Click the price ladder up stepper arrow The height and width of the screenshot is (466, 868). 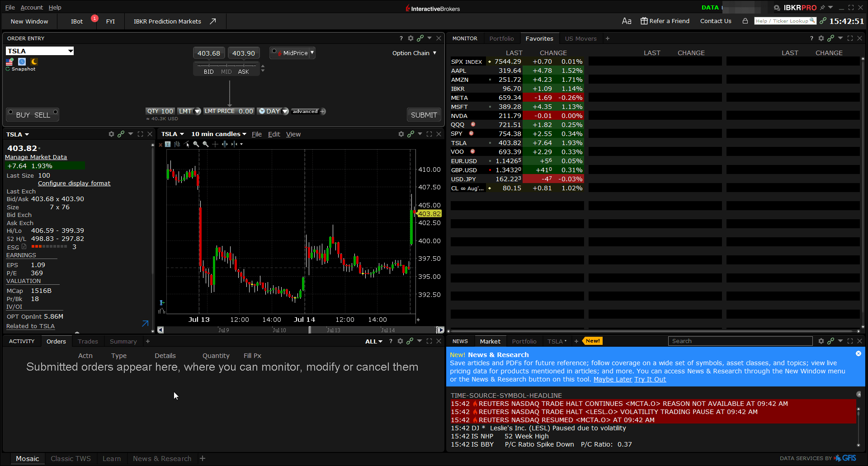pyautogui.click(x=263, y=66)
